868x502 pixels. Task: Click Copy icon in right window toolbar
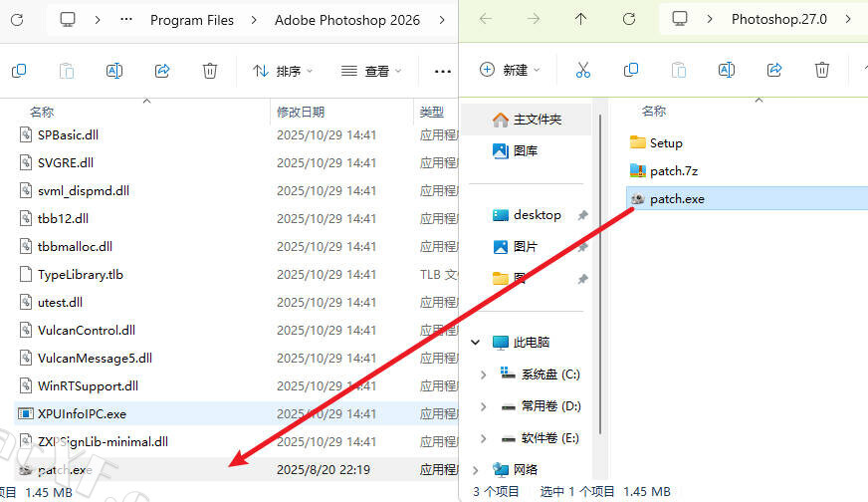(x=631, y=70)
